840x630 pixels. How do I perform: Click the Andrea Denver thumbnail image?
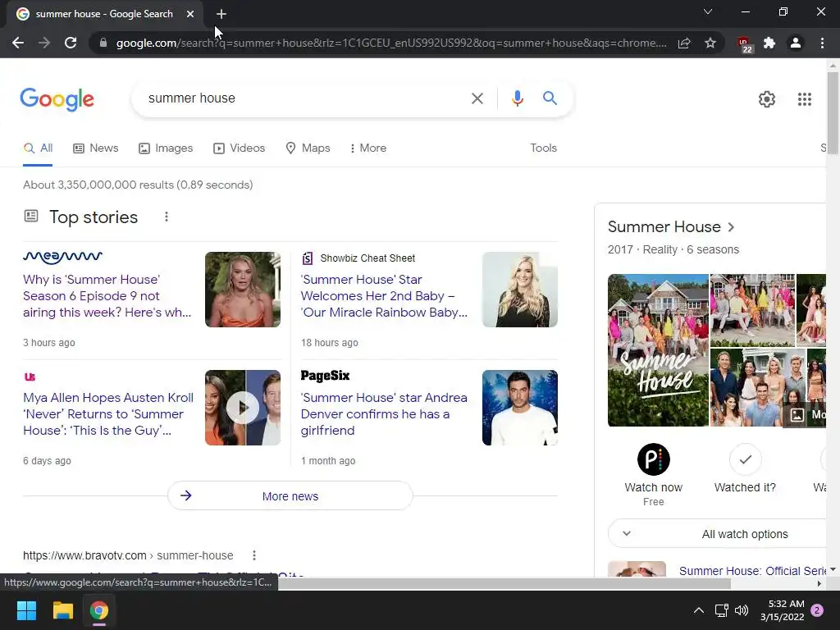click(519, 408)
